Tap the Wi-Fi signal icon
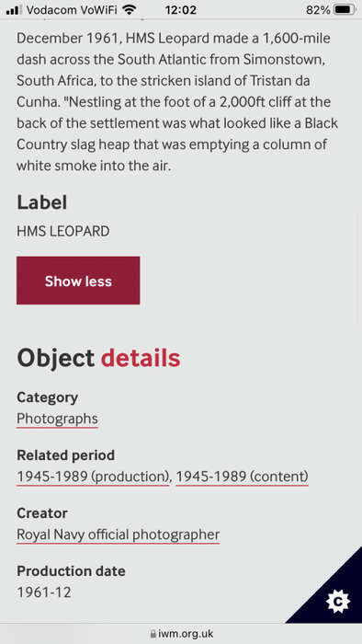 [x=130, y=9]
